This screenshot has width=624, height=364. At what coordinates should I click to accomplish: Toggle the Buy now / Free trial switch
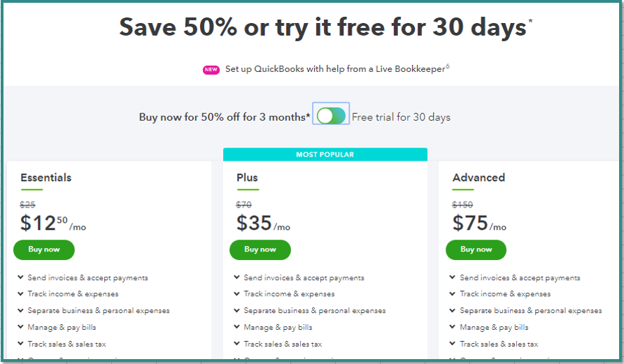pyautogui.click(x=331, y=117)
